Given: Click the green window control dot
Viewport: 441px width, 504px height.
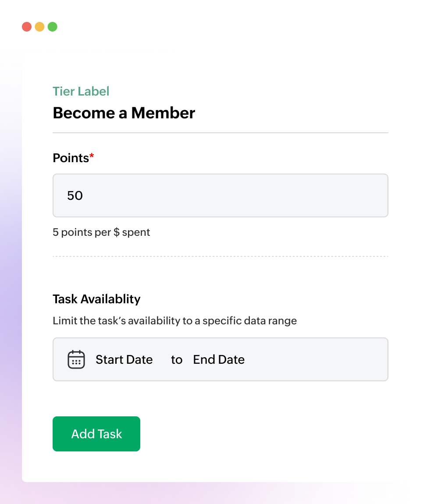Looking at the screenshot, I should click(x=52, y=27).
